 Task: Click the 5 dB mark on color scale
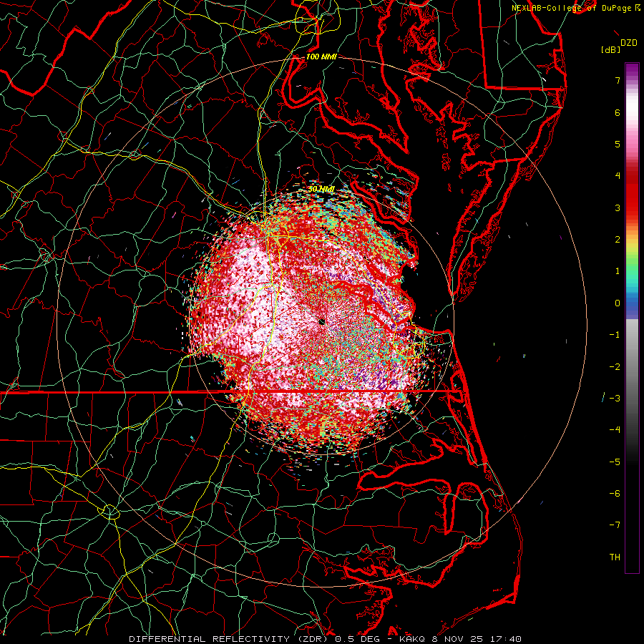(618, 144)
